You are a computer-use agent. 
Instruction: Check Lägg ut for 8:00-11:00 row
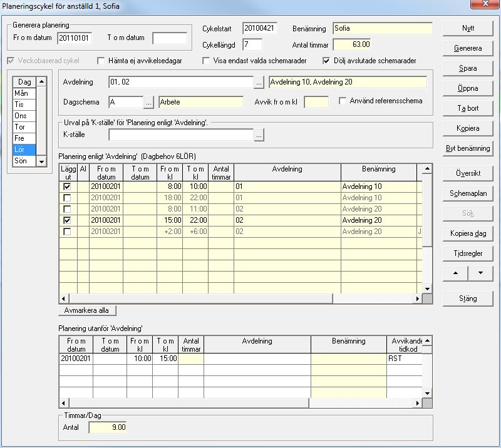[67, 209]
